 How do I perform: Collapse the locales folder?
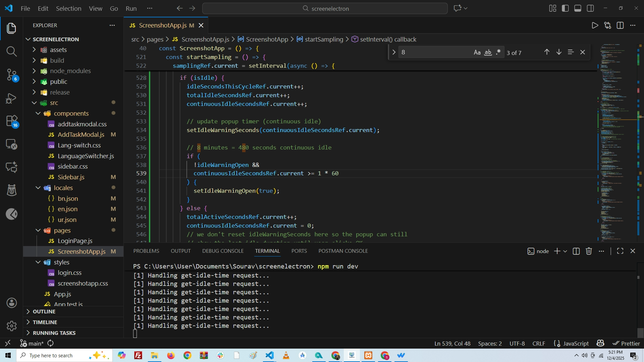63,188
